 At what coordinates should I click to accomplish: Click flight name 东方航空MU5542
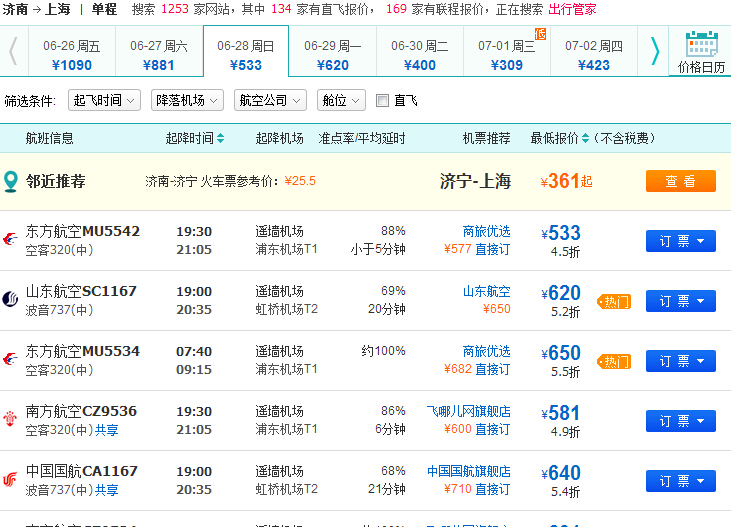[83, 231]
